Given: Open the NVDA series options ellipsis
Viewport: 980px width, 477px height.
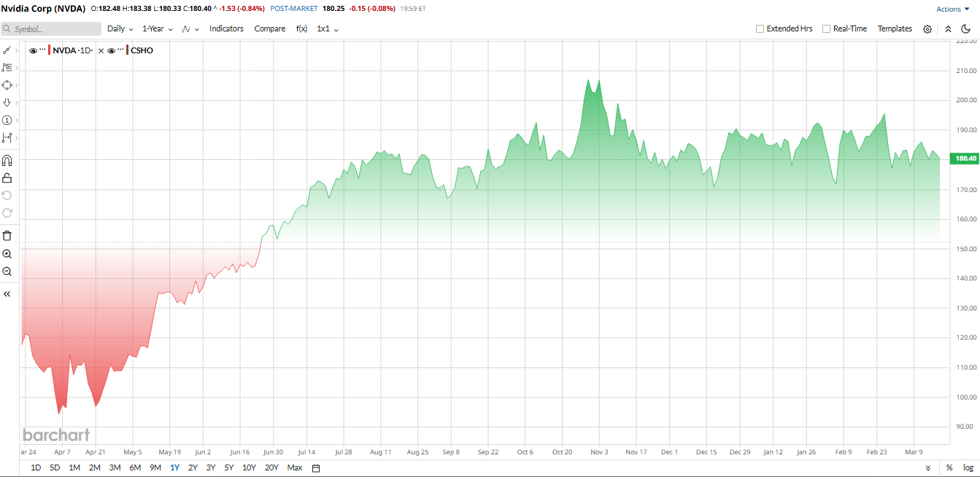Looking at the screenshot, I should (42, 50).
